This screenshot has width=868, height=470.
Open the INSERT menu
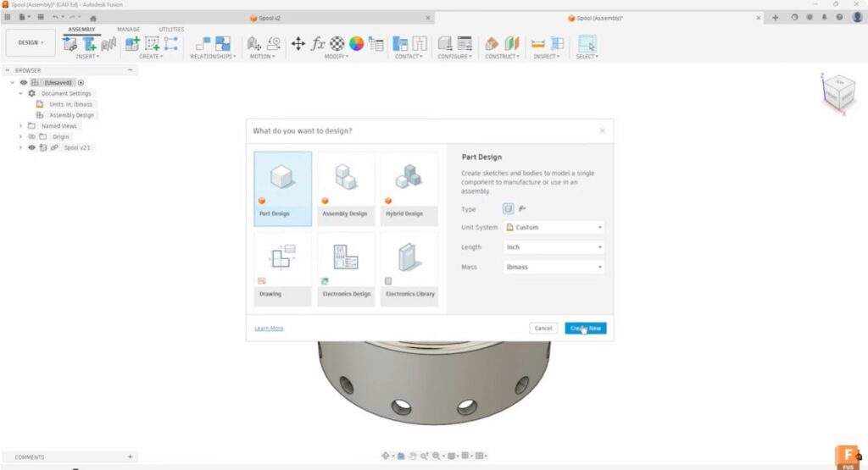tap(87, 57)
